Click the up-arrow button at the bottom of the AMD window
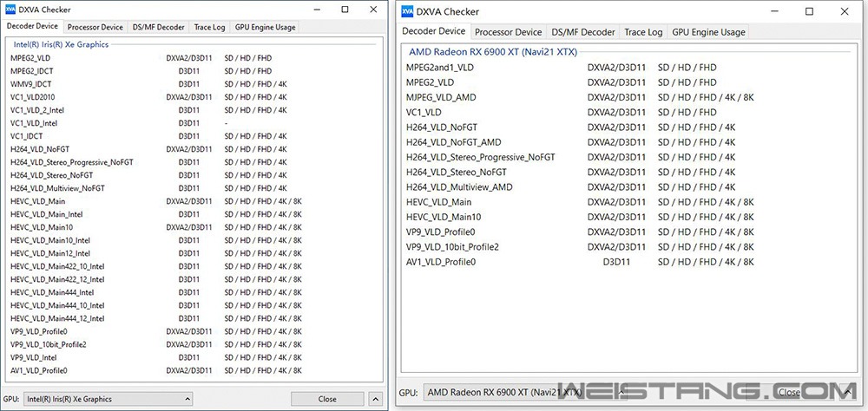 (845, 392)
